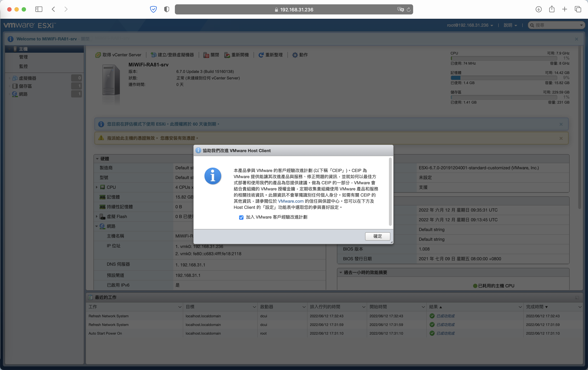This screenshot has width=588, height=370.
Task: Click the reboot host (重新開機) icon
Action: point(227,55)
